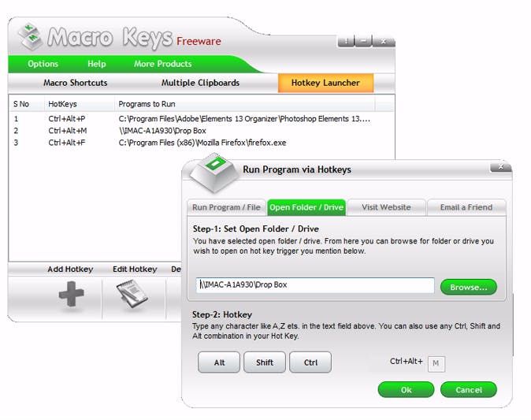Select the Hotkey Launcher tab

326,83
